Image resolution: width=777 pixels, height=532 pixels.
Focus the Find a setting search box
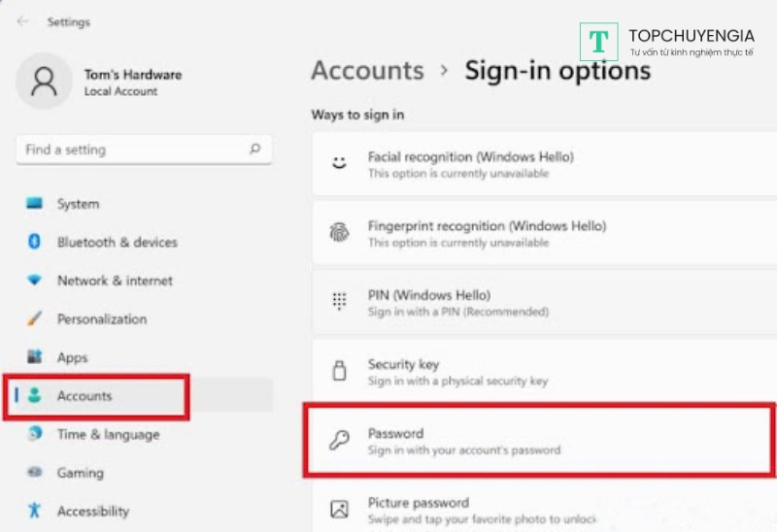coord(134,150)
